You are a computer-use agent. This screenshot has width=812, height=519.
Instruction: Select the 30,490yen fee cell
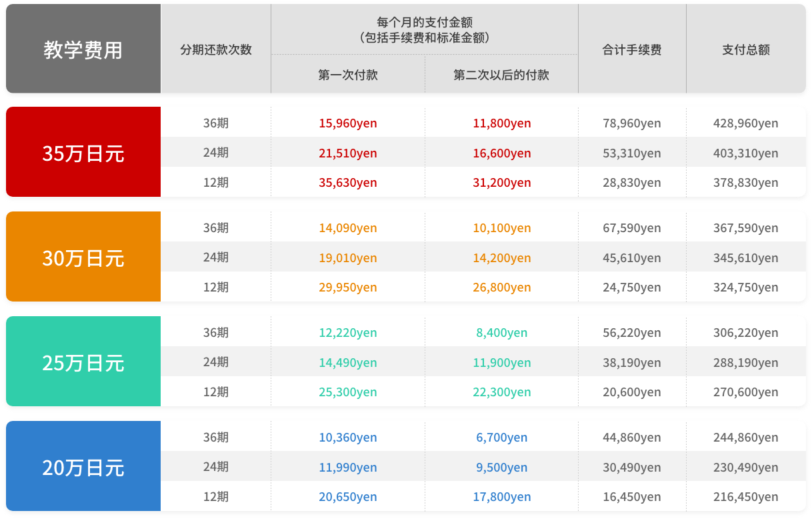[x=632, y=468]
